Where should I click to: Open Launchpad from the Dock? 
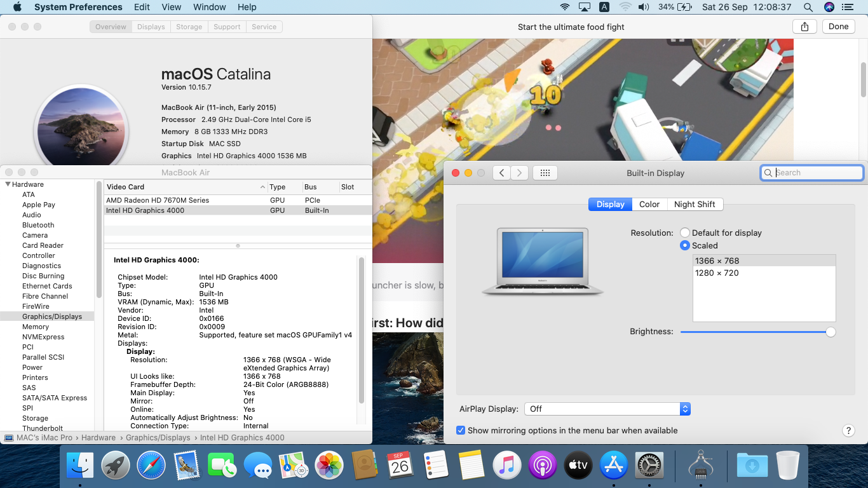(116, 466)
